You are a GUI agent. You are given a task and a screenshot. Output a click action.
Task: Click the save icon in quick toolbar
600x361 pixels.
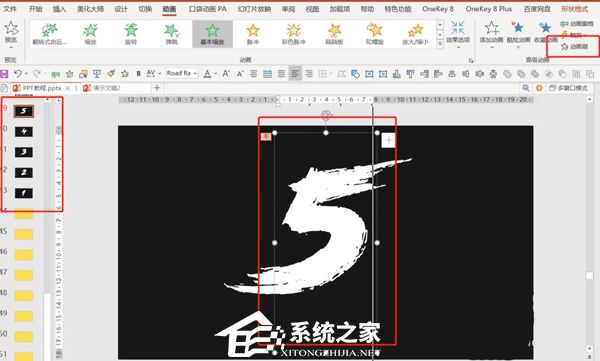tap(4, 74)
